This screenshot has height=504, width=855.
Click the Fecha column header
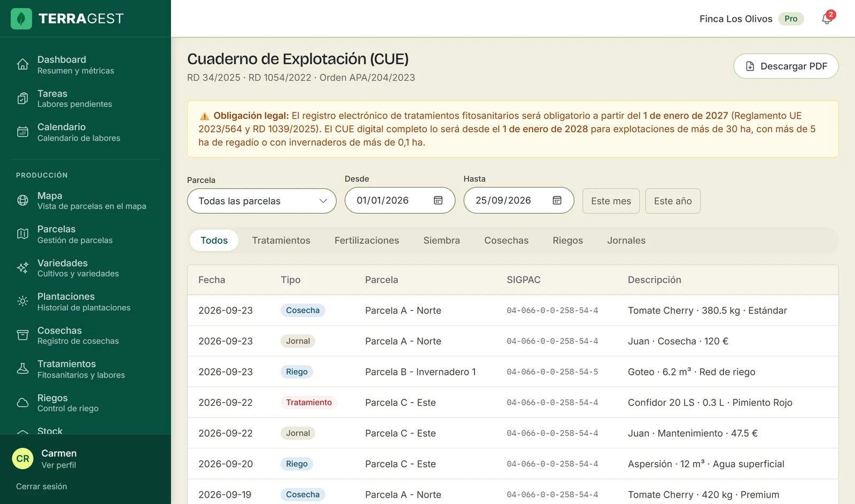click(x=212, y=280)
